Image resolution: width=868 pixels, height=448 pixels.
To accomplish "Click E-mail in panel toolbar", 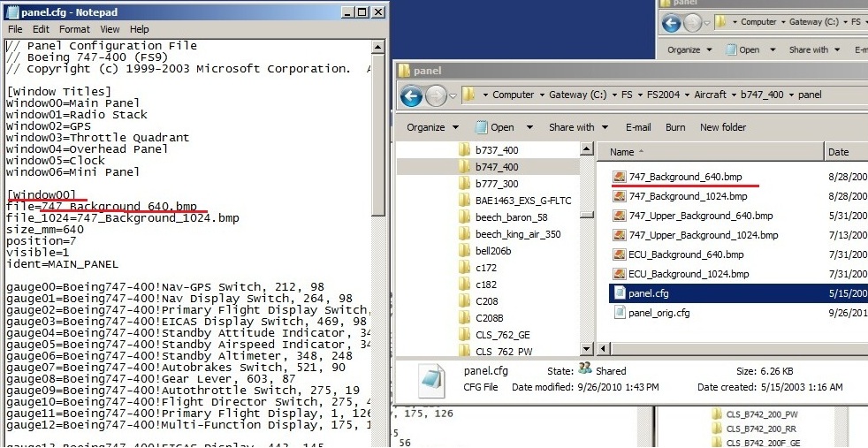I will (x=638, y=127).
